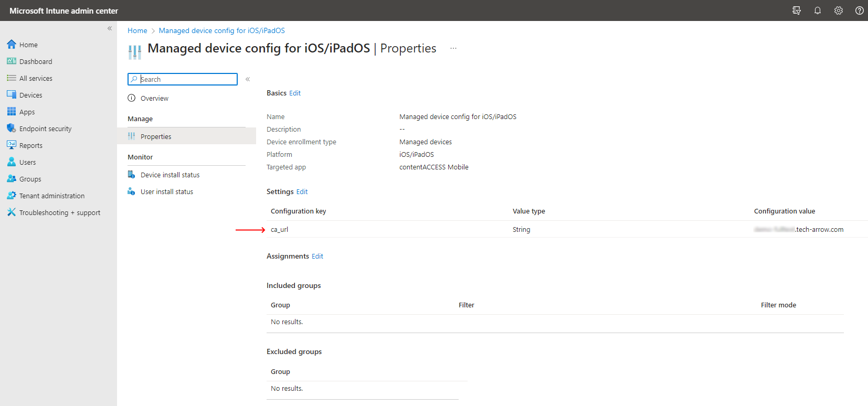
Task: Click the Device install status icon
Action: (132, 175)
